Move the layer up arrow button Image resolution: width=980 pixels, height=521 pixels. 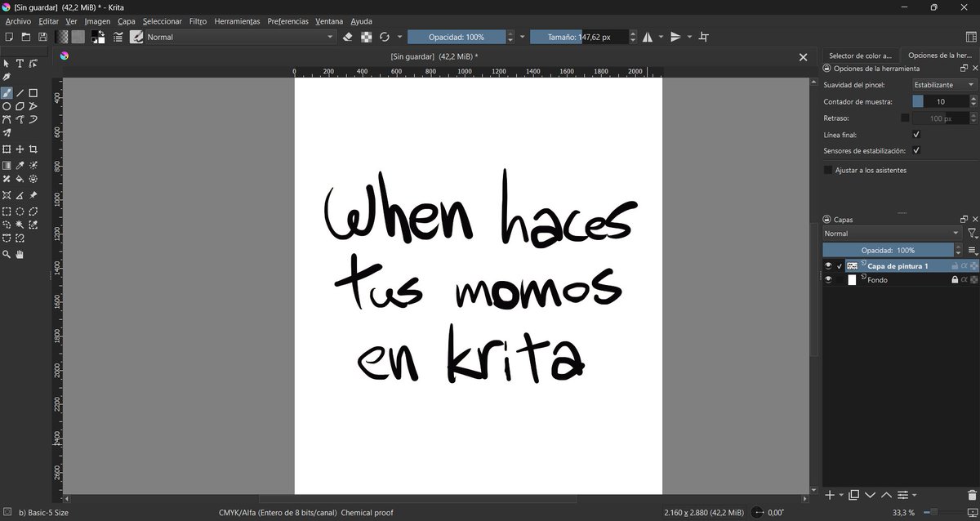(886, 495)
